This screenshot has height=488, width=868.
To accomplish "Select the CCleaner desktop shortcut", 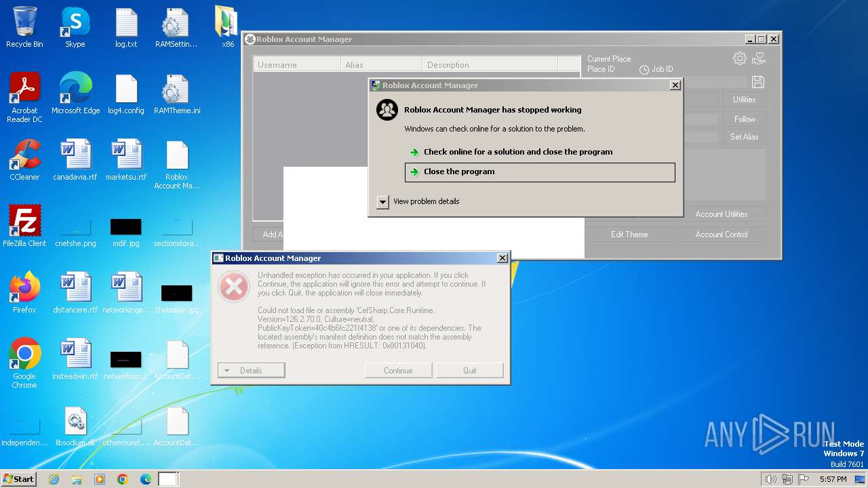I will pyautogui.click(x=24, y=161).
